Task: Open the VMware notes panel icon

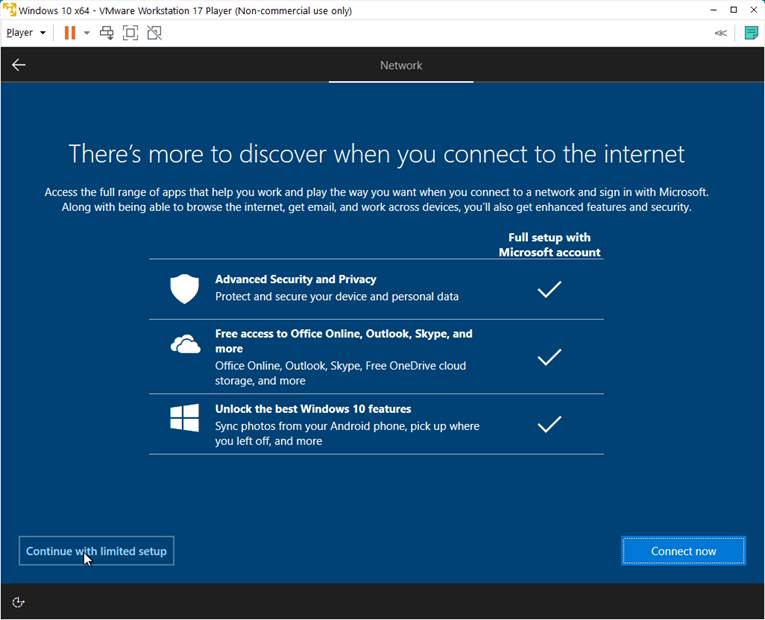Action: (x=751, y=33)
